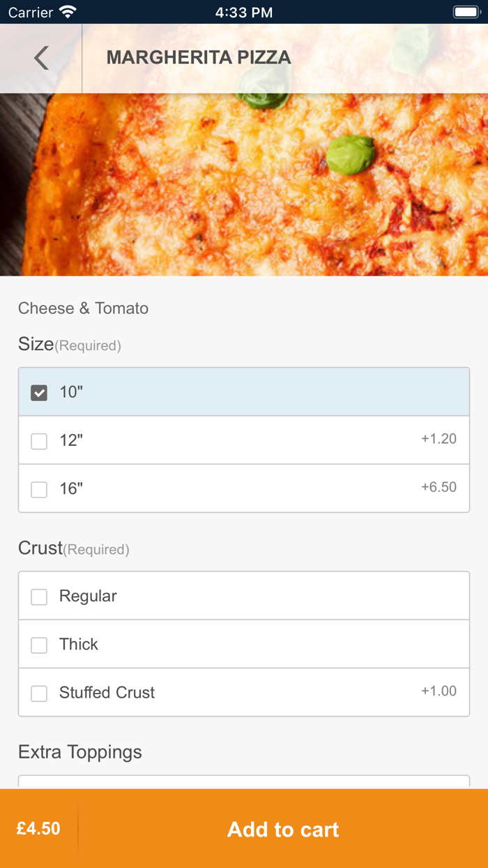Choose the Thick crust checkbox

tap(39, 645)
